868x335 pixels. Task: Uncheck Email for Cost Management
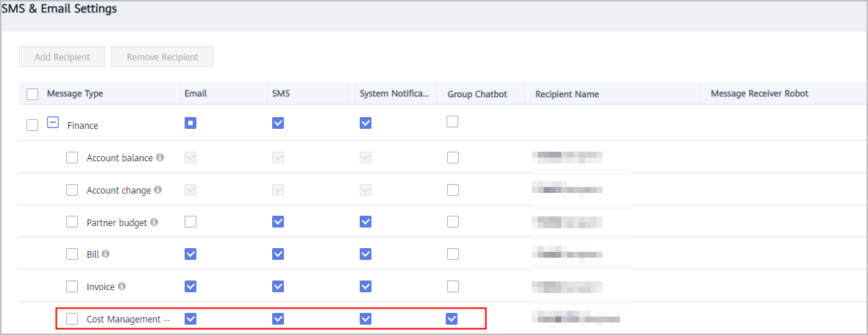click(x=191, y=318)
